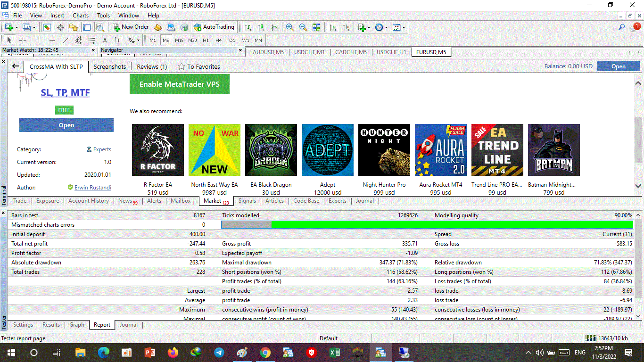
Task: Open the Tools menu
Action: [103, 16]
